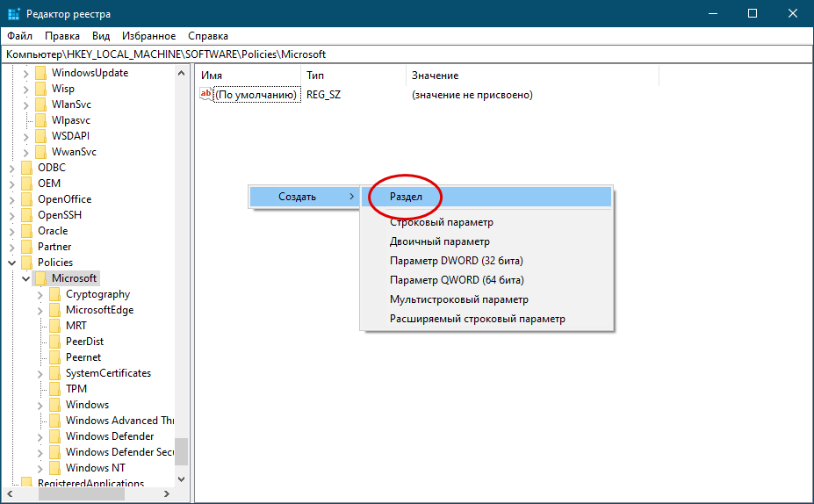Image resolution: width=814 pixels, height=504 pixels.
Task: Click the PeerDist folder icon
Action: tap(54, 342)
